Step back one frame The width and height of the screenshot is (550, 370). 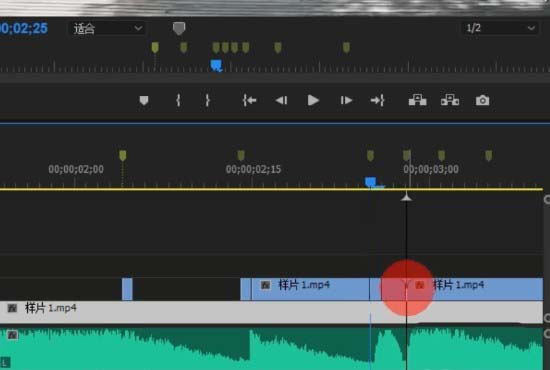pyautogui.click(x=281, y=101)
